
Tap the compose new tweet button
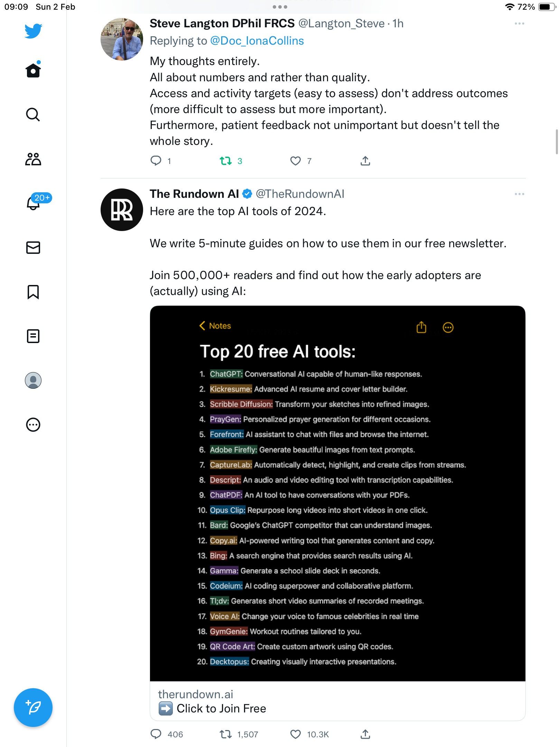(x=33, y=708)
